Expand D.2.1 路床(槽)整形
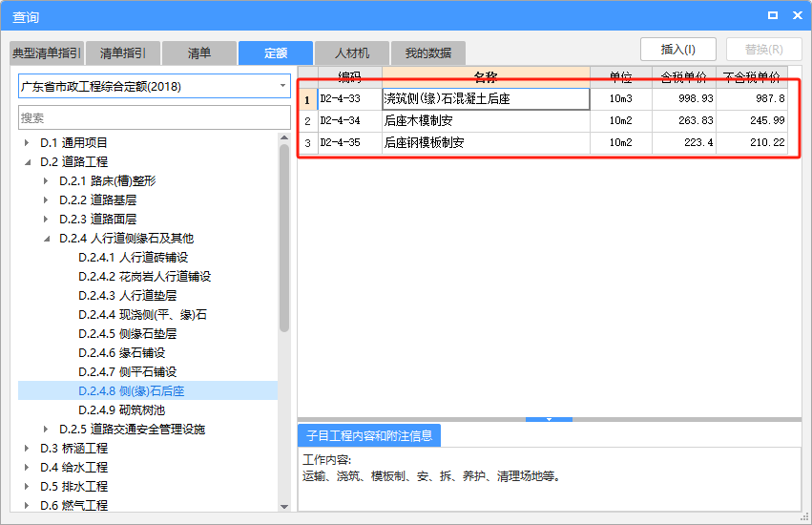Viewport: 812px width, 525px height. (46, 180)
